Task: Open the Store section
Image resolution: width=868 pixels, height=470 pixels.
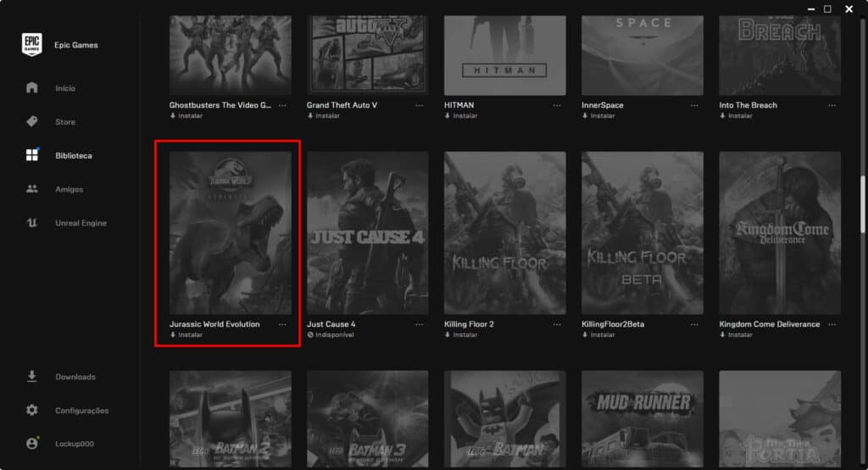Action: 65,122
